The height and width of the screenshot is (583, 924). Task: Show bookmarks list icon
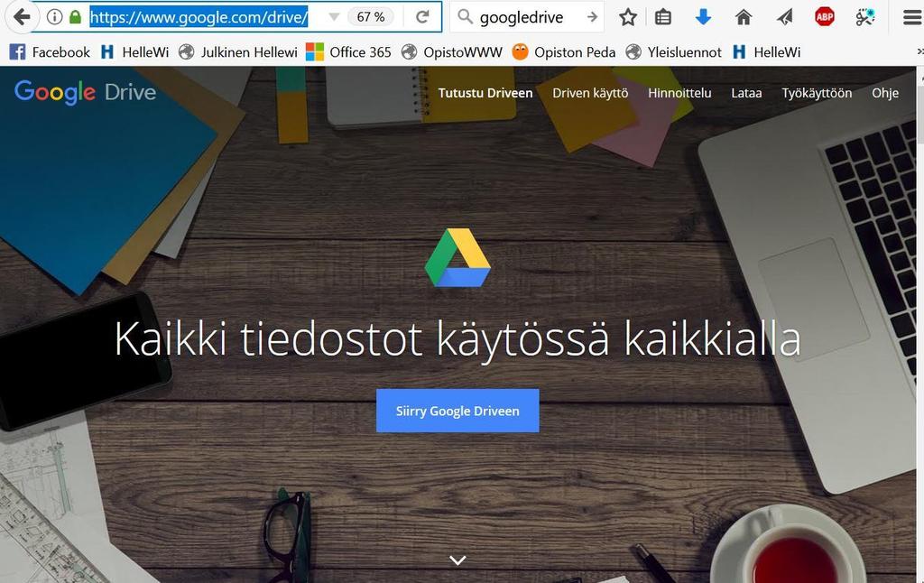tap(663, 18)
